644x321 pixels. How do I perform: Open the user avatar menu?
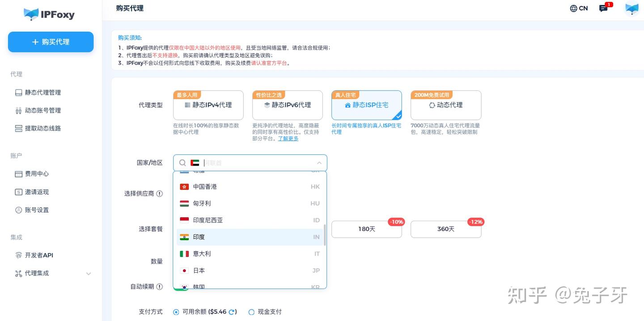tap(632, 9)
